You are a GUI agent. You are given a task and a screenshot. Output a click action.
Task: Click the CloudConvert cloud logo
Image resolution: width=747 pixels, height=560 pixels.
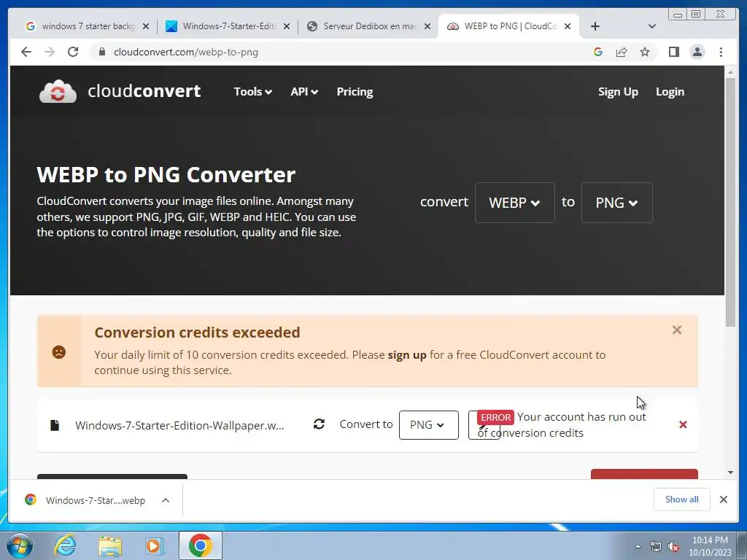[x=58, y=91]
